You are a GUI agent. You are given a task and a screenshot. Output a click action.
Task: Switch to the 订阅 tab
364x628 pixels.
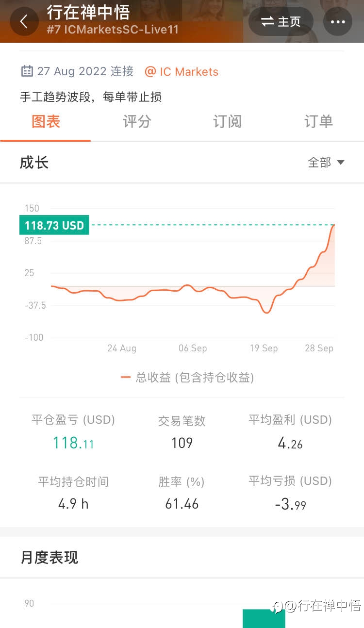(227, 121)
